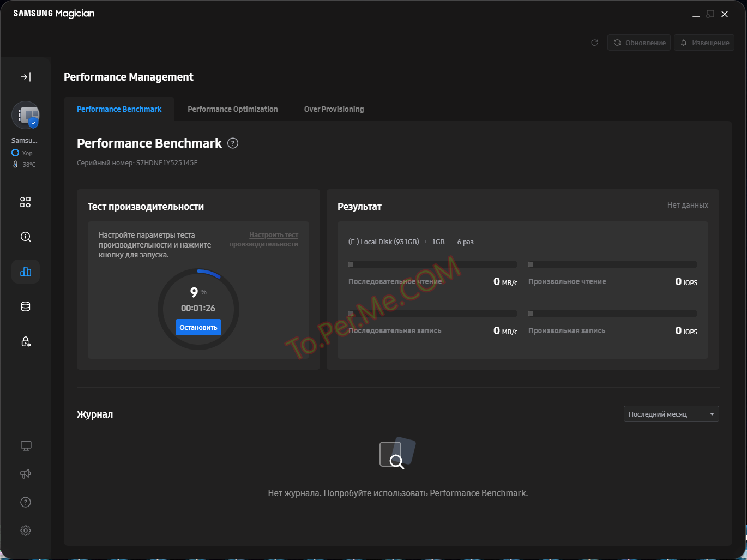Click the refresh icon near Обновление
Image resolution: width=747 pixels, height=560 pixels.
click(x=594, y=43)
